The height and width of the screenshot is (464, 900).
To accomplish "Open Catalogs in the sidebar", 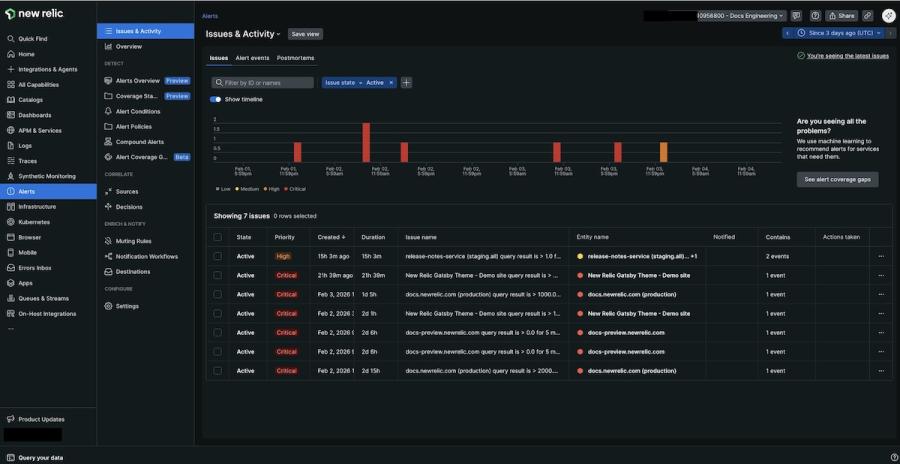I will point(30,100).
